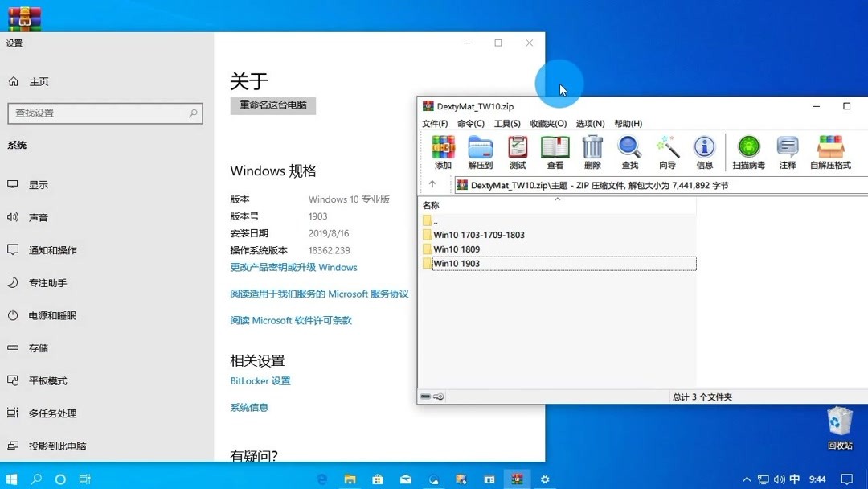Viewport: 868px width, 489px height.
Task: Click the 删除 (Delete) toolbar icon
Action: [592, 153]
